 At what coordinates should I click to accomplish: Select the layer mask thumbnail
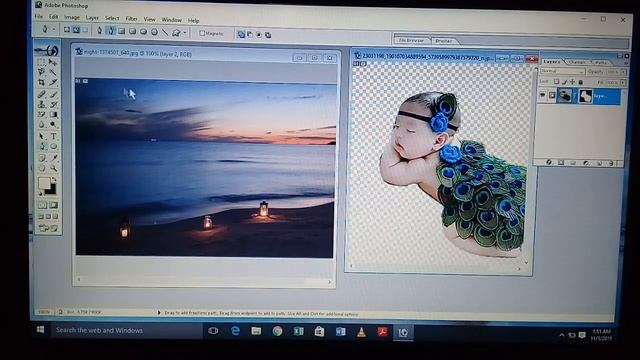point(585,96)
